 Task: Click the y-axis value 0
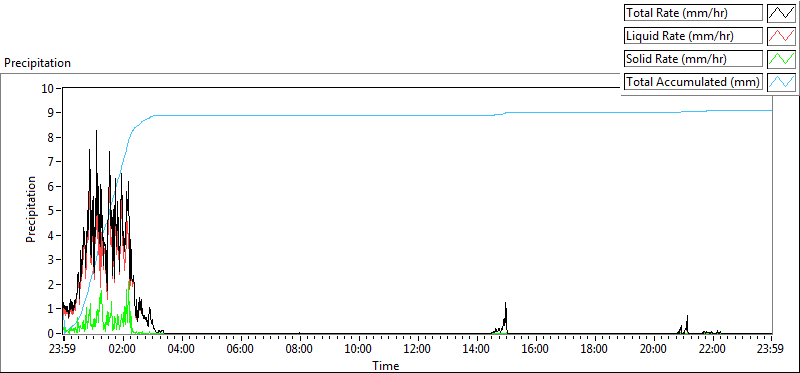click(x=51, y=333)
